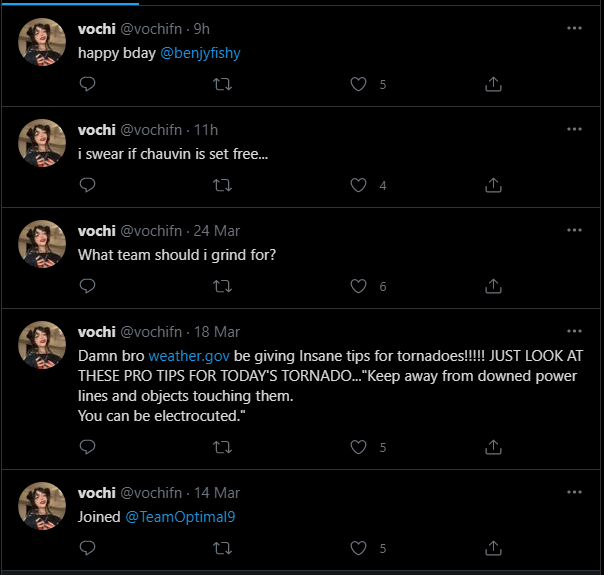Share the 'What team should i grind for' tweet
The height and width of the screenshot is (575, 604).
pyautogui.click(x=493, y=286)
